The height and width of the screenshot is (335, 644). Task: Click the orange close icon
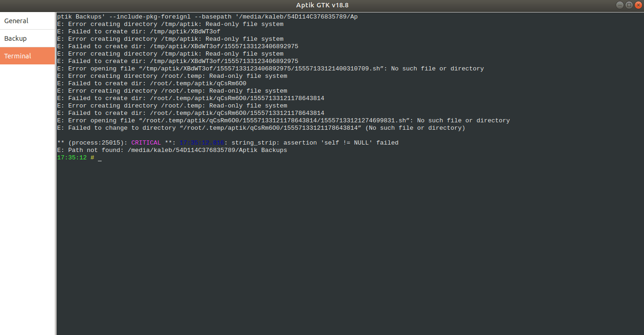tap(639, 5)
